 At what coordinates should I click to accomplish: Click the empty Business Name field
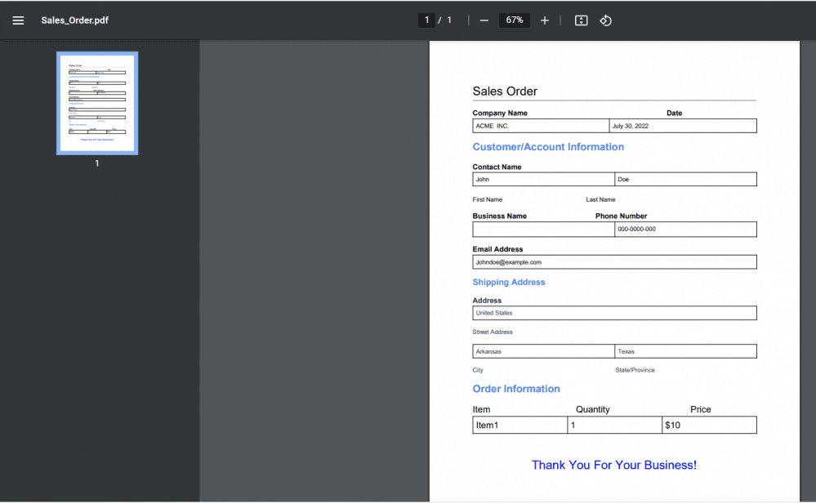543,230
